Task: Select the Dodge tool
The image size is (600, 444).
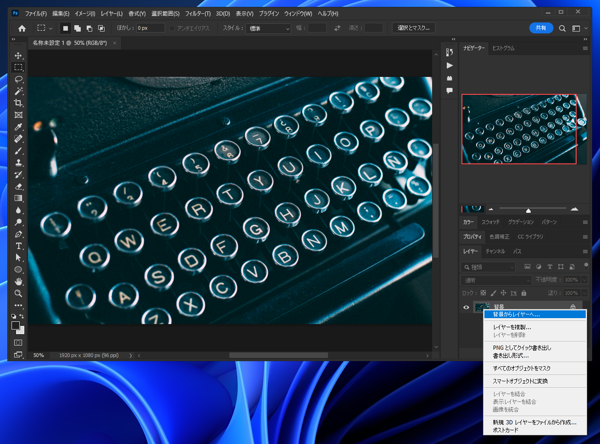Action: [18, 222]
